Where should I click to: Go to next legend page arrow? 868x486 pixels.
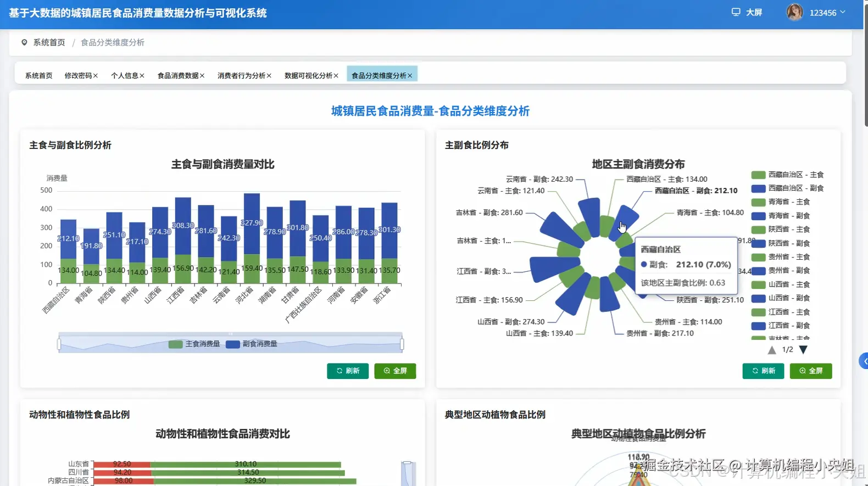(803, 350)
